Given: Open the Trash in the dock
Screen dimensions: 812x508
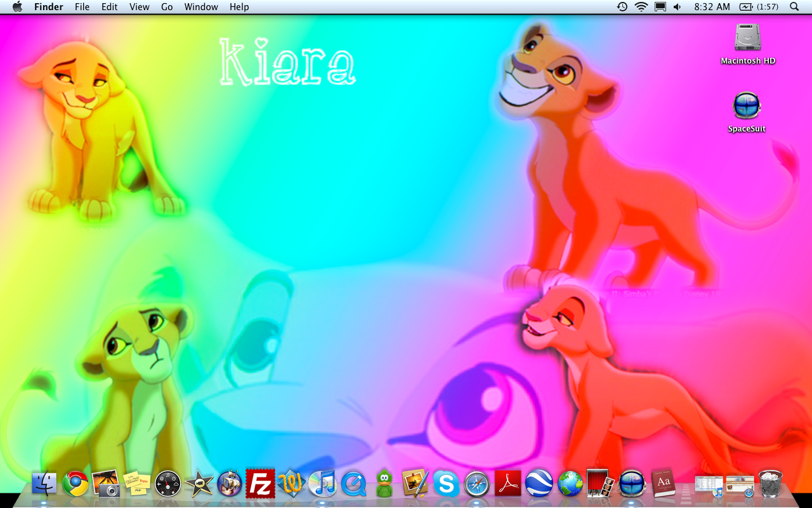Looking at the screenshot, I should pos(770,485).
